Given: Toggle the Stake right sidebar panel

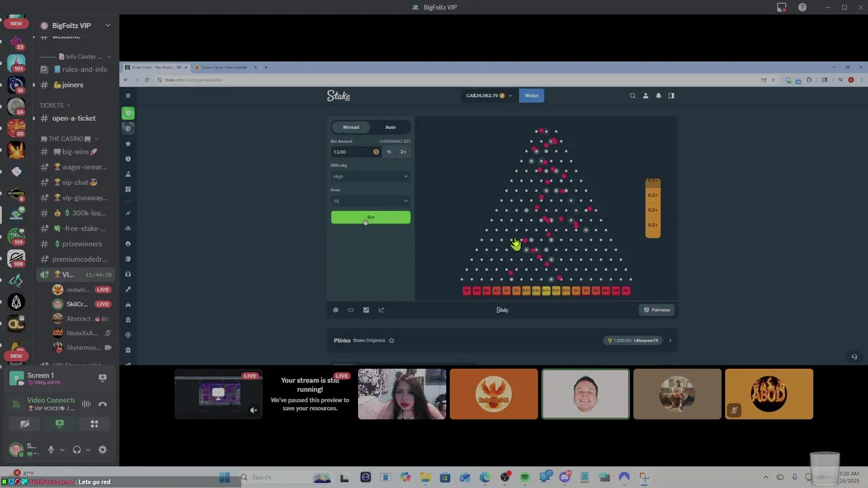Looking at the screenshot, I should (x=671, y=96).
